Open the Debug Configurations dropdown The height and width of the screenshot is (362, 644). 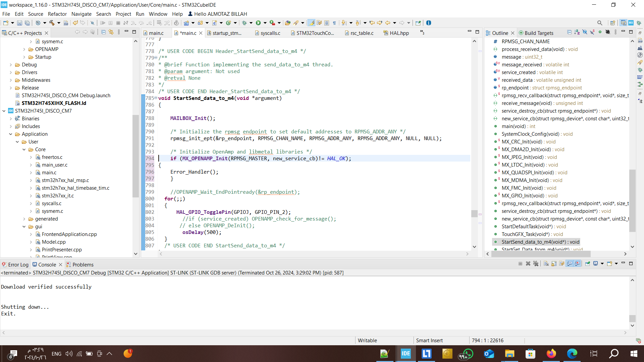point(251,23)
